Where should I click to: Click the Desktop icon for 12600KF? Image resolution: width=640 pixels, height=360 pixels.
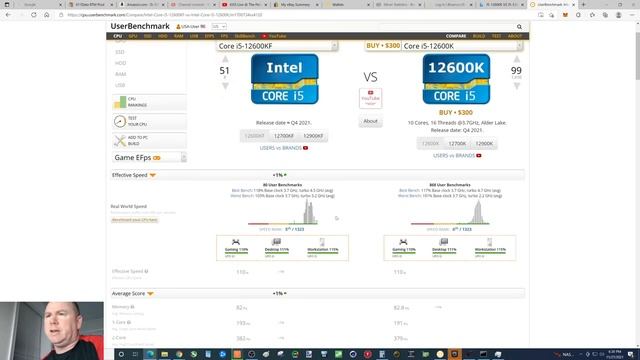click(x=277, y=242)
